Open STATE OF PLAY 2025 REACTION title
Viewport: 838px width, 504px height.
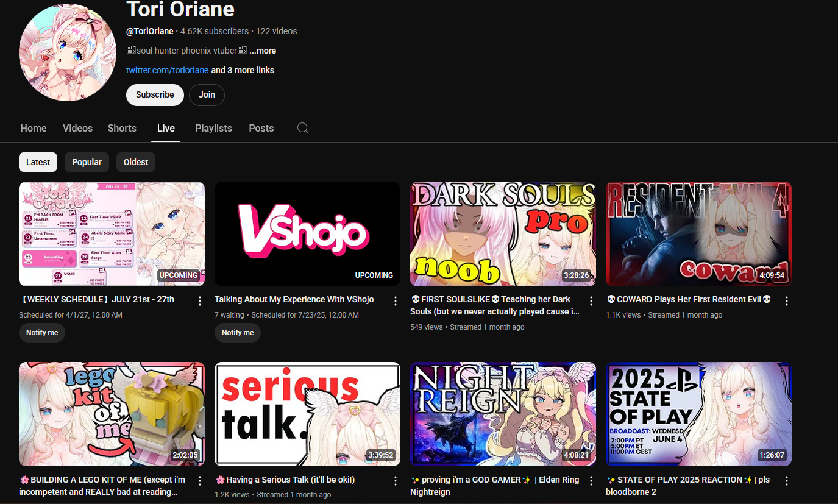(687, 486)
